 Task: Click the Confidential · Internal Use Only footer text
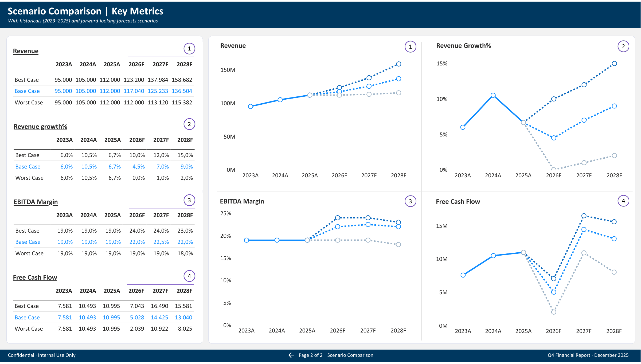click(x=42, y=355)
